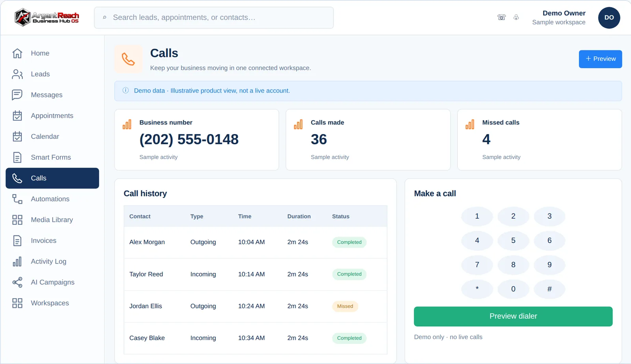Click the club-shaped icon in the top header
The width and height of the screenshot is (631, 364).
[x=516, y=17]
